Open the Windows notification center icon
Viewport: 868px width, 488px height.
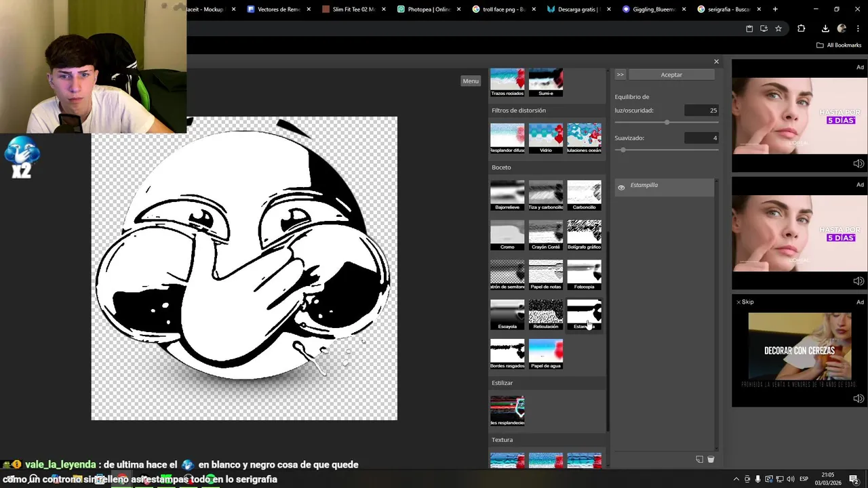coord(854,479)
